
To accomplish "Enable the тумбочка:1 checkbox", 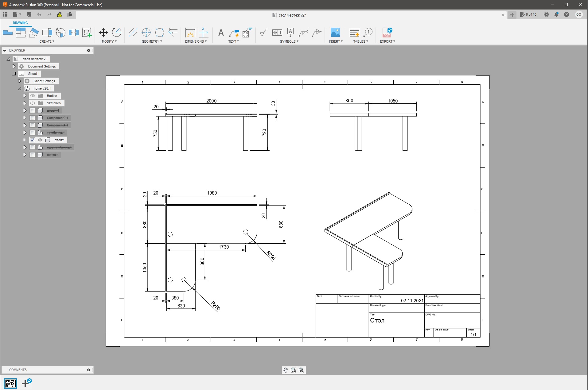I will [x=33, y=133].
